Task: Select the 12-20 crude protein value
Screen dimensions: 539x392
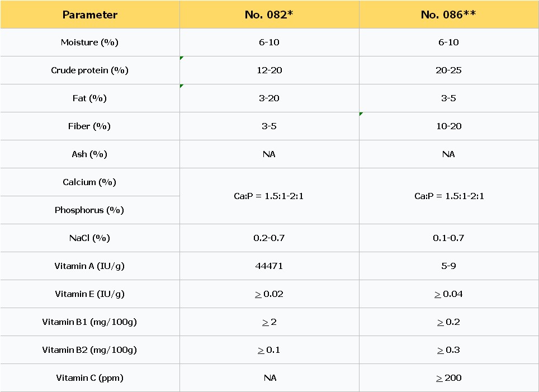Action: (269, 70)
